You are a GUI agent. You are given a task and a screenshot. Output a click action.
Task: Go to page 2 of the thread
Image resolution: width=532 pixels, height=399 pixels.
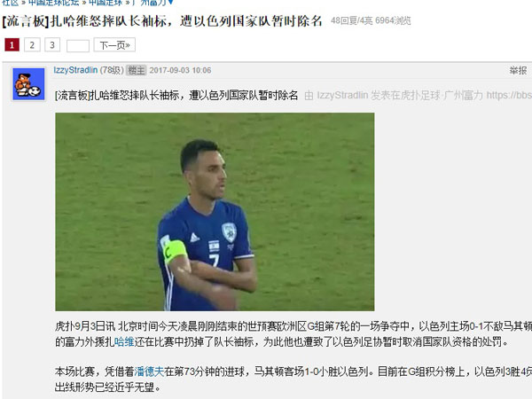32,45
